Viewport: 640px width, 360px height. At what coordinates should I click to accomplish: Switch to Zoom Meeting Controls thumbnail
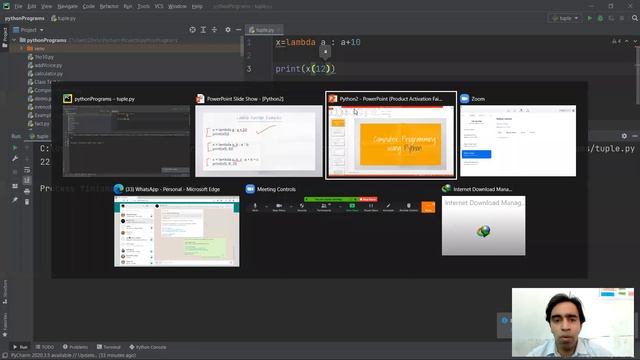[x=340, y=206]
